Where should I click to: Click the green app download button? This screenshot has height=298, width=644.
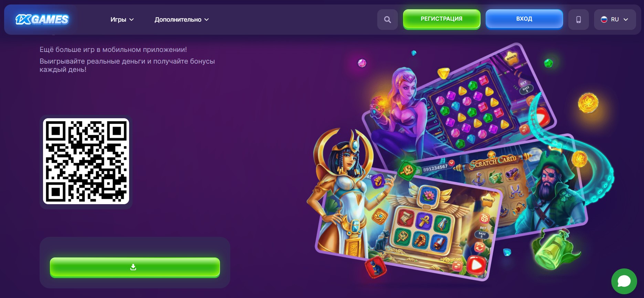tap(135, 267)
